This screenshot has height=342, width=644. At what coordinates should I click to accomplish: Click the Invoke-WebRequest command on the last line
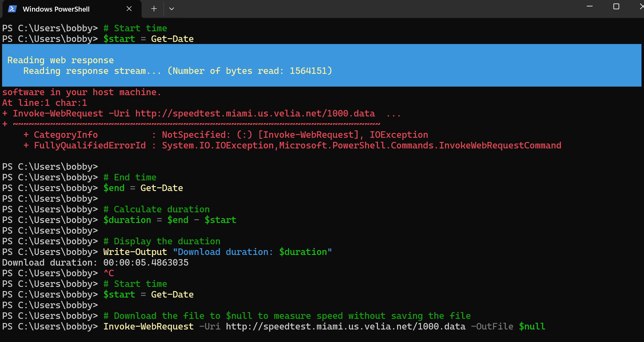coord(324,326)
